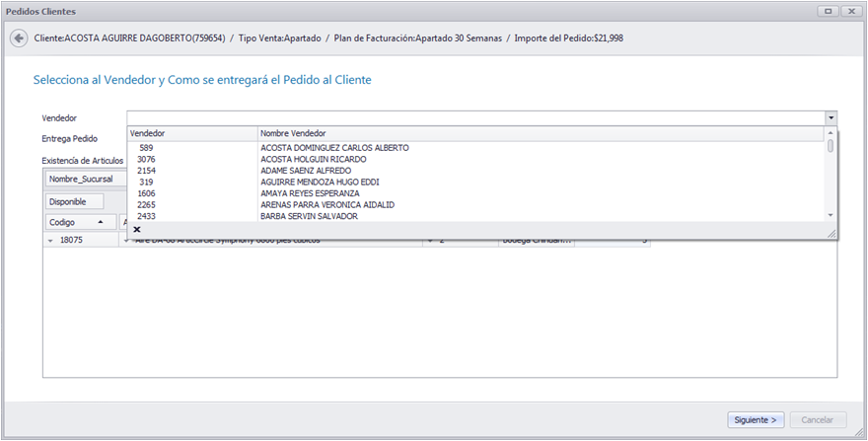Click the Codigo column sort header

(x=81, y=222)
